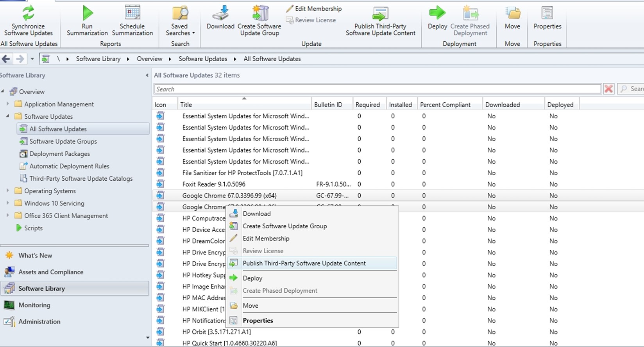
Task: Click Synchronize Software Updates ribbon icon
Action: 28,13
